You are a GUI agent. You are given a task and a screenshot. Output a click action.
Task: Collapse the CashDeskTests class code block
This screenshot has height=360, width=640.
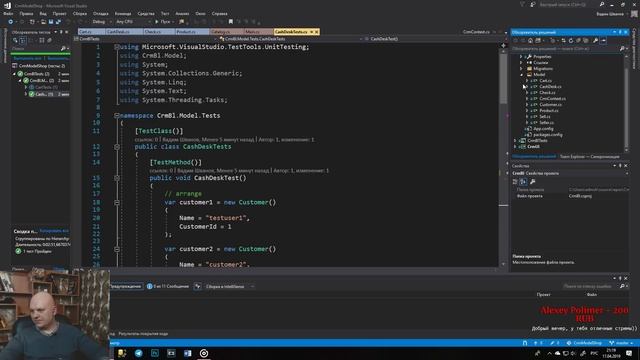tap(117, 147)
